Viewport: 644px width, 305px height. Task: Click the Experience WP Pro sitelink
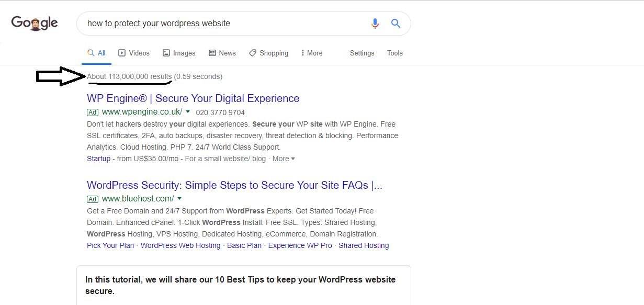[x=300, y=245]
